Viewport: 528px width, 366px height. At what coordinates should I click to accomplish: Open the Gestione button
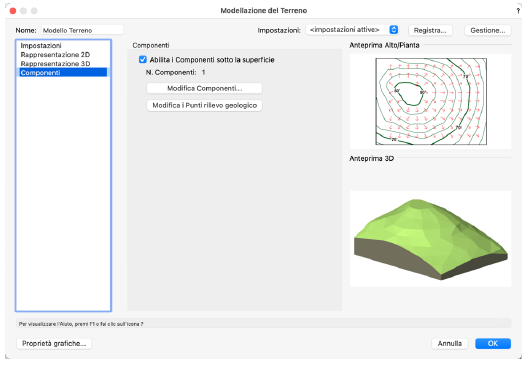488,30
